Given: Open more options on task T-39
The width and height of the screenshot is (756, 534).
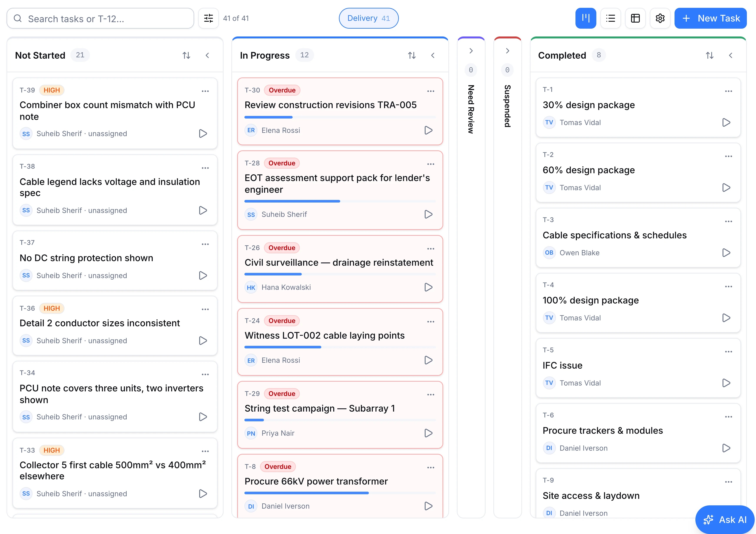Looking at the screenshot, I should pos(205,91).
